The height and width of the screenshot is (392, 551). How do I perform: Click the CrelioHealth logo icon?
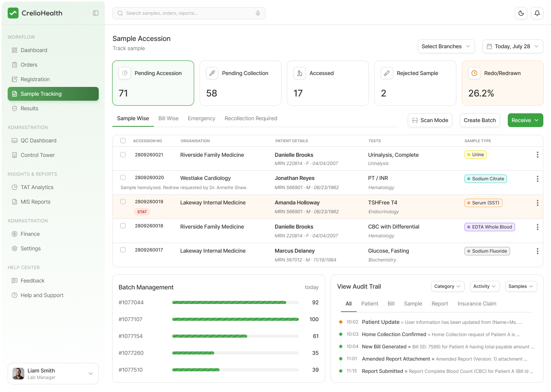click(x=13, y=13)
